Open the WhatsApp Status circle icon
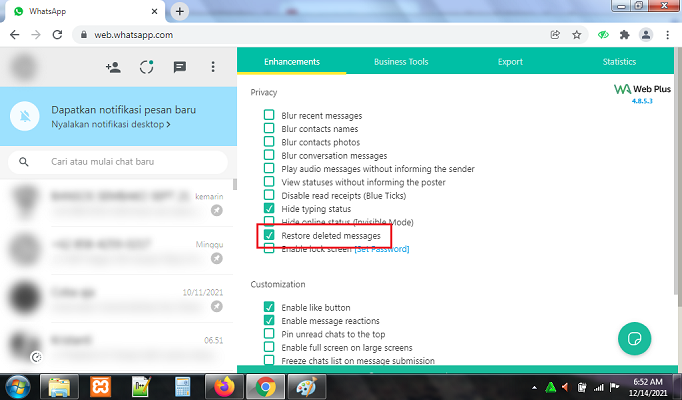The image size is (682, 400). (x=147, y=67)
